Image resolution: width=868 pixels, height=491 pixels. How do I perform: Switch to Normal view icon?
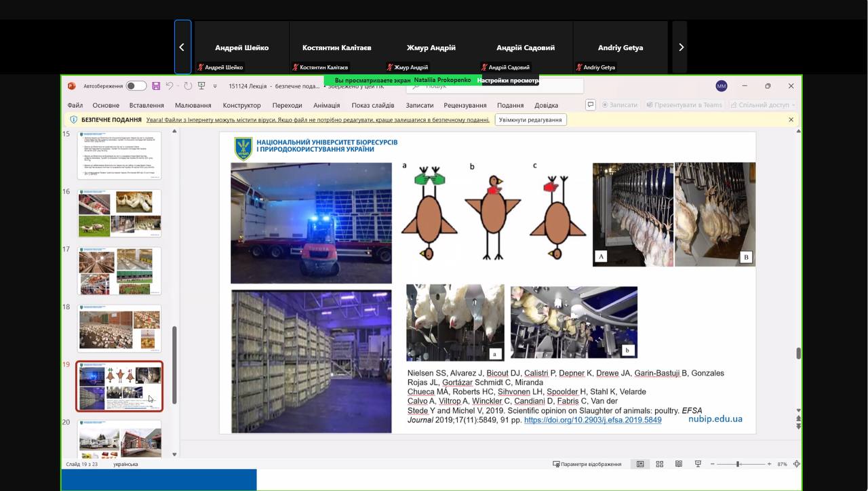tap(640, 464)
